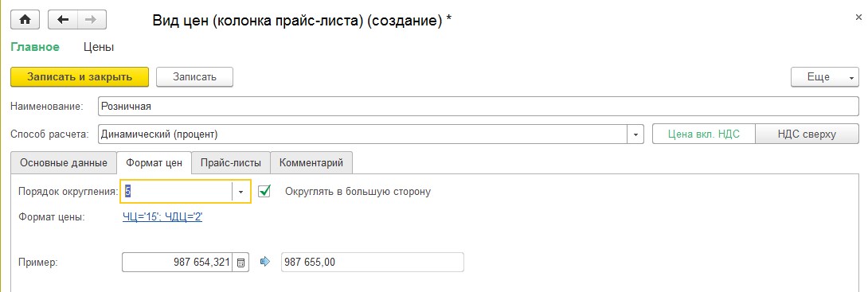Click the 'Наименование' field with Розничная
Viewport: 868px width, 292px height.
tap(478, 107)
